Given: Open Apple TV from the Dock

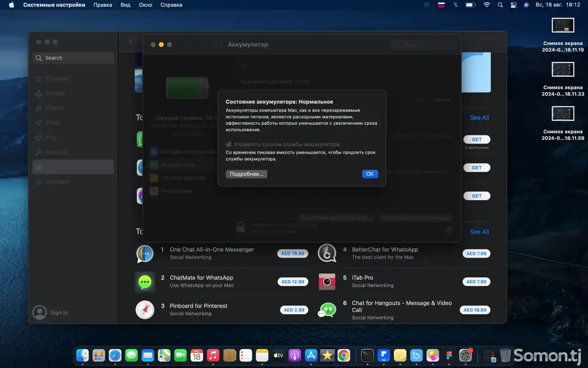Looking at the screenshot, I should coord(278,355).
